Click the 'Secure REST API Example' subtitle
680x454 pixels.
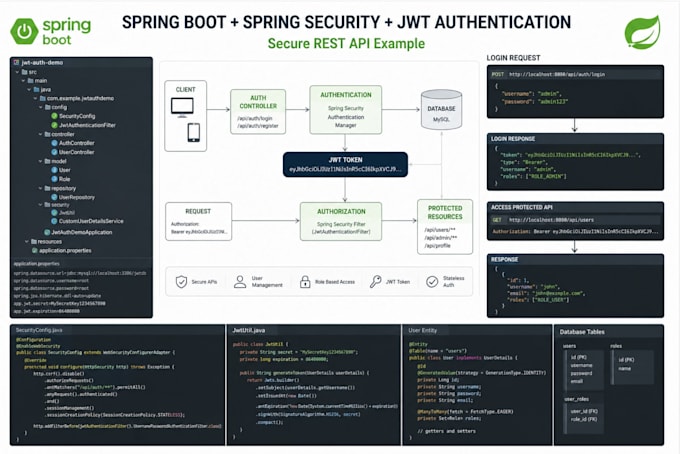pyautogui.click(x=346, y=43)
